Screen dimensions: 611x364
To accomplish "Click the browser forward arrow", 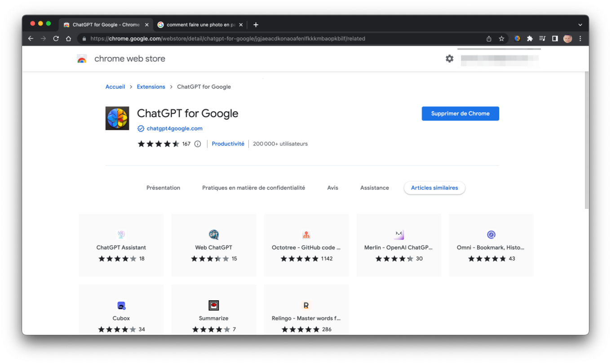I will click(43, 39).
